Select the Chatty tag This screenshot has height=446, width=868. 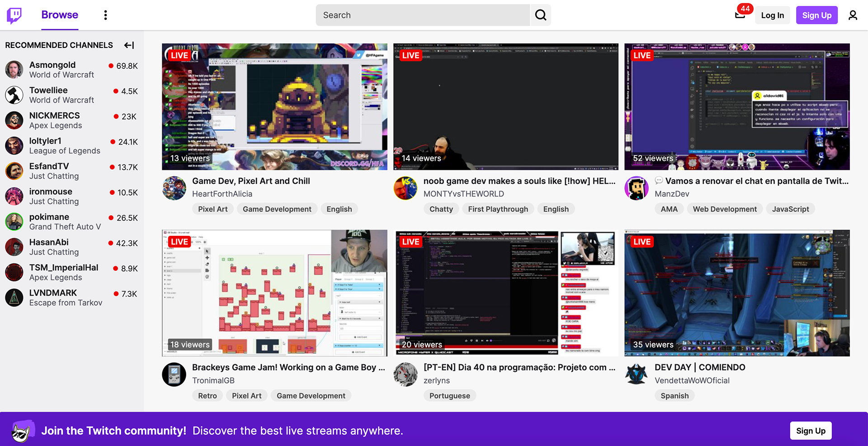(441, 209)
